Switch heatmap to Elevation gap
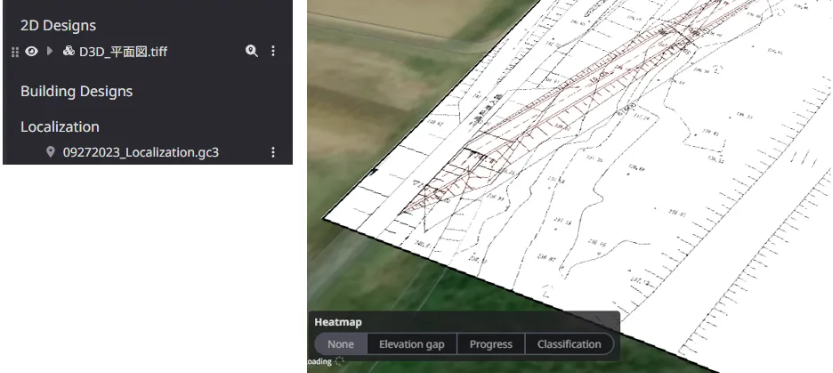 tap(412, 344)
